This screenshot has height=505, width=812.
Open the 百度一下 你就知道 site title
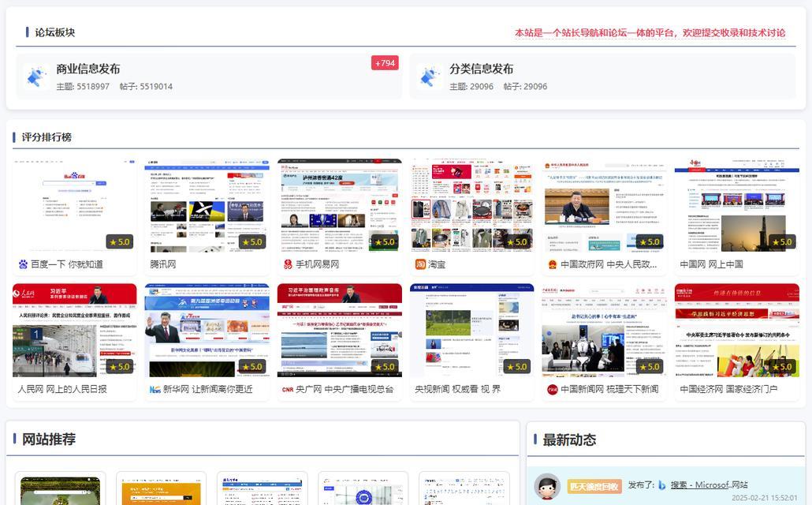tap(67, 264)
